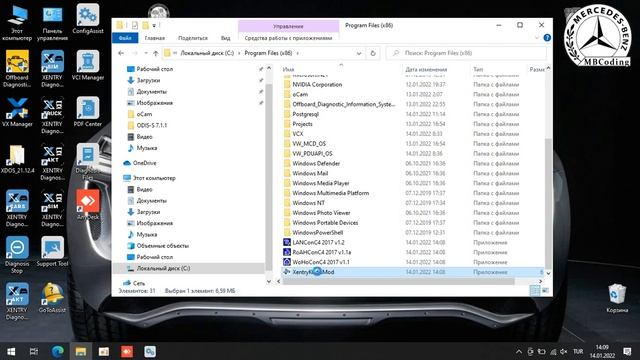Select OneDrive in navigation pane
640x360 pixels.
click(x=144, y=163)
